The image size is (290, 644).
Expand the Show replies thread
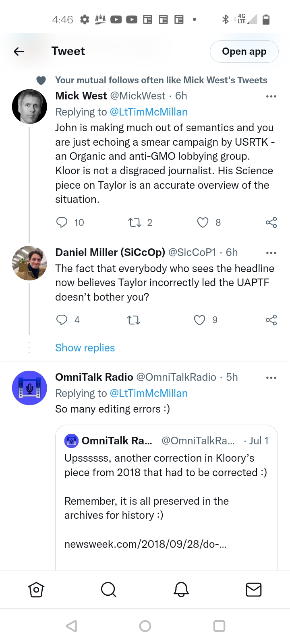85,348
